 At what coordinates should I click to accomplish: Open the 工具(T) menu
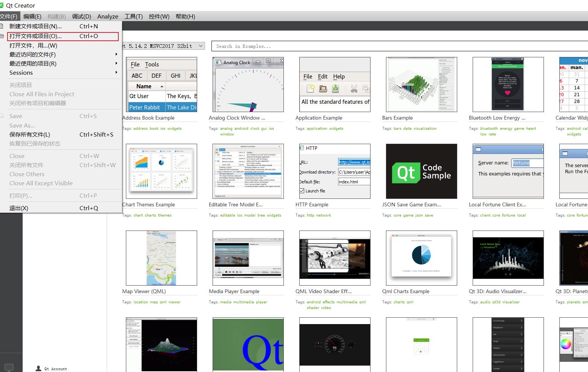pos(133,16)
